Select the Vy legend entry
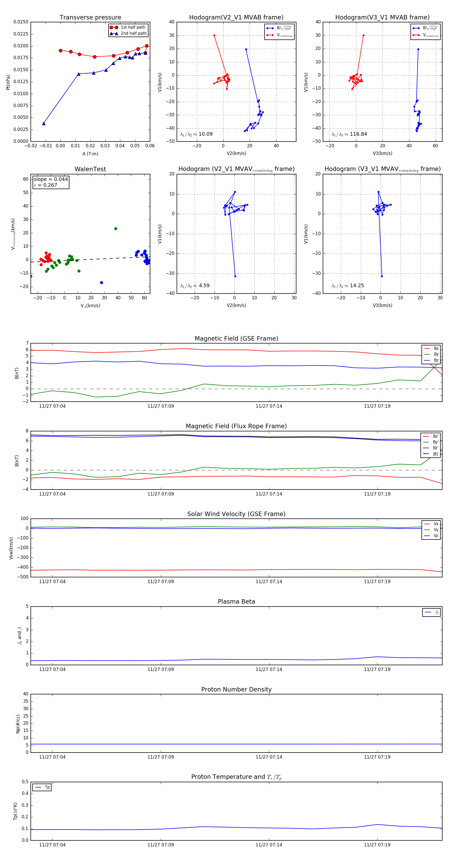 coord(431,530)
